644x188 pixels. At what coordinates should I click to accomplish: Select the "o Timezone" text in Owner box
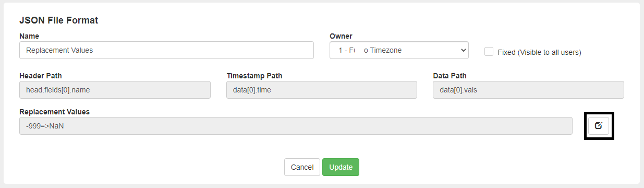coord(383,50)
